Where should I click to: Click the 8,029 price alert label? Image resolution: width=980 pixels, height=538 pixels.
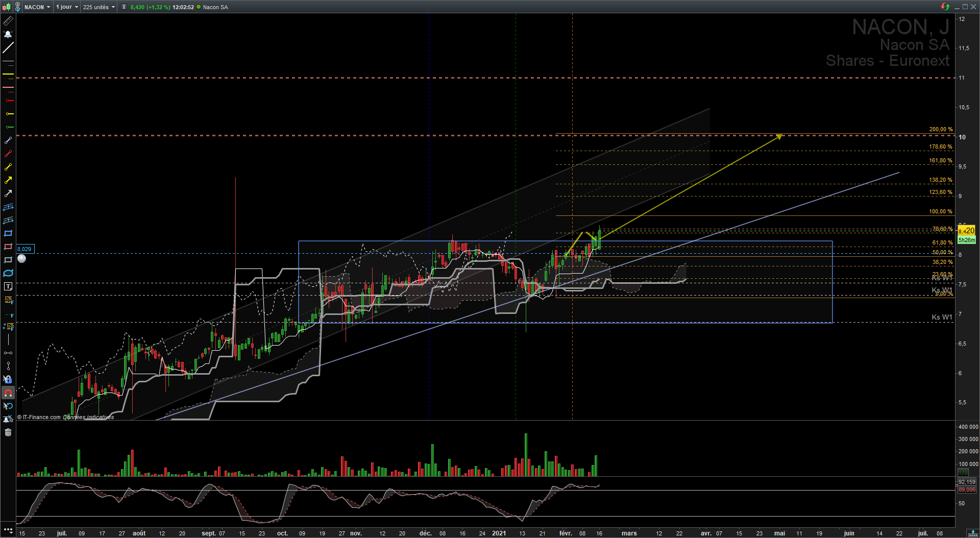pyautogui.click(x=24, y=249)
